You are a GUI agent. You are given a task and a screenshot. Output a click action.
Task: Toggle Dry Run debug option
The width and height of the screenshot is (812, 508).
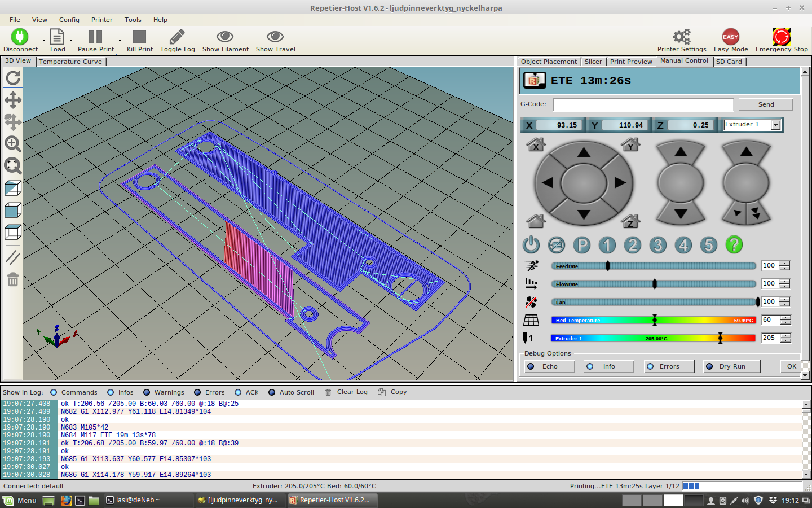coord(731,366)
